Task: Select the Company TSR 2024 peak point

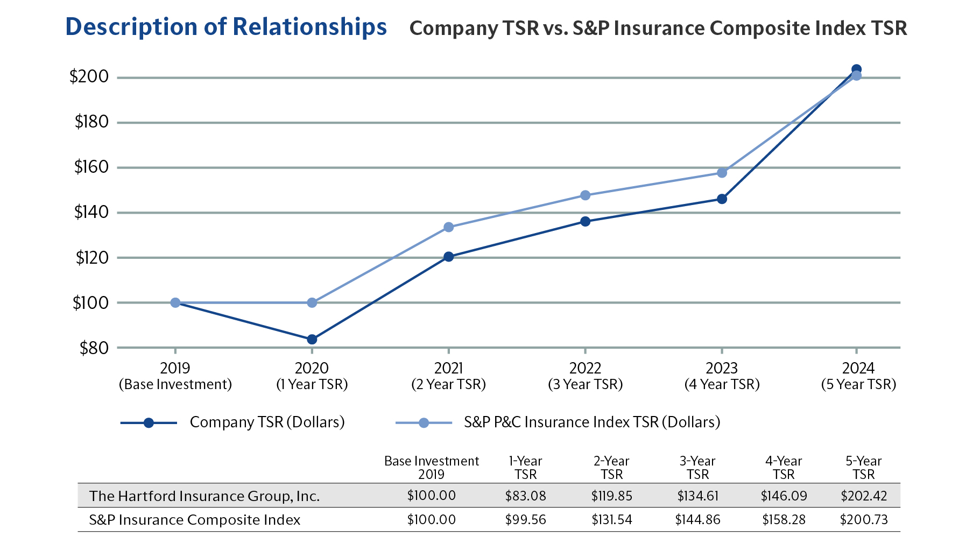Action: (x=856, y=69)
